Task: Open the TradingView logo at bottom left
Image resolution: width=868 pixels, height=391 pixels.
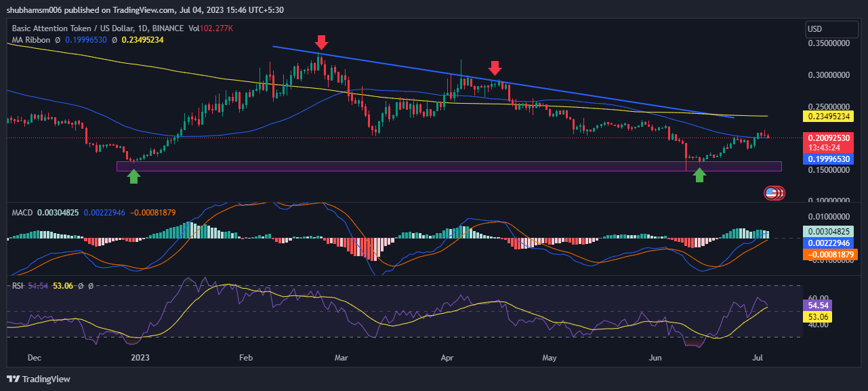Action: 39,379
